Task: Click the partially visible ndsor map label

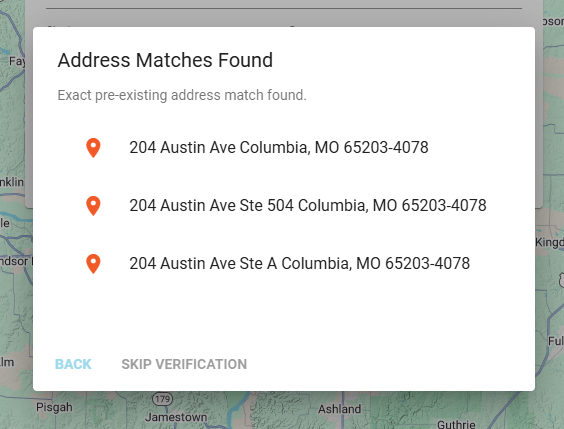Action: tap(15, 261)
